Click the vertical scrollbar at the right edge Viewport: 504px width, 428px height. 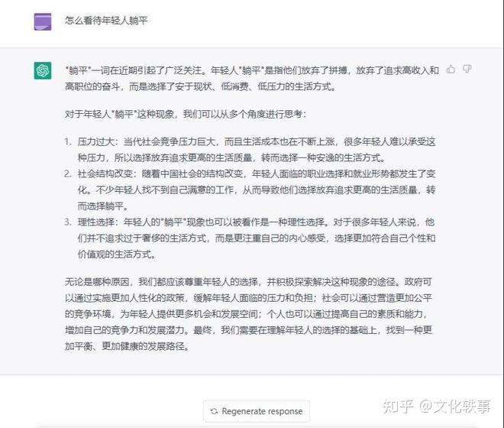tap(502, 212)
